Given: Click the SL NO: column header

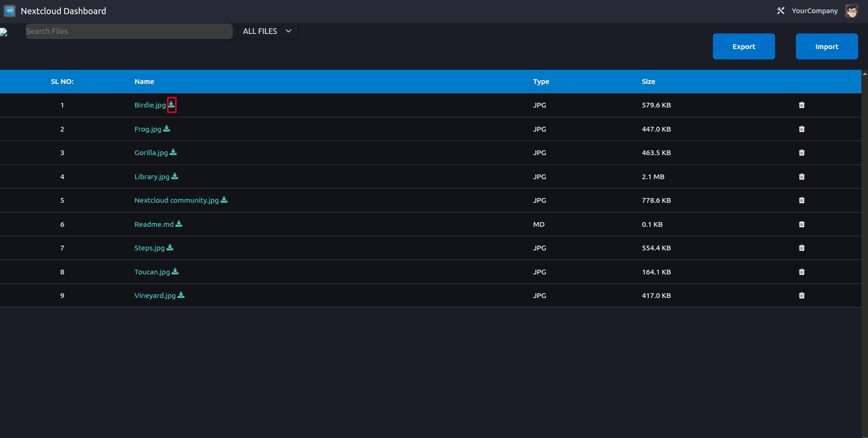Looking at the screenshot, I should pos(62,82).
